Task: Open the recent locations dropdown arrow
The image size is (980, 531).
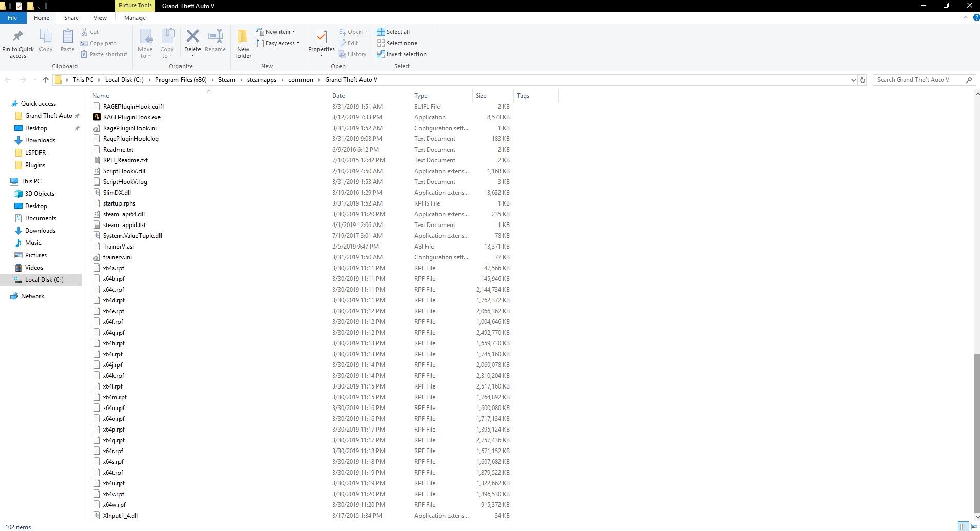Action: [35, 80]
